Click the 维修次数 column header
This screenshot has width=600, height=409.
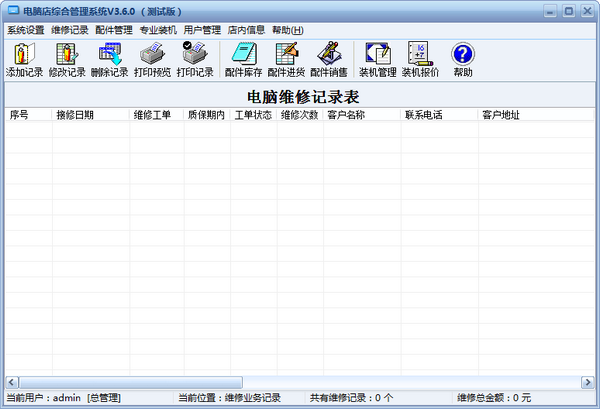pos(300,115)
